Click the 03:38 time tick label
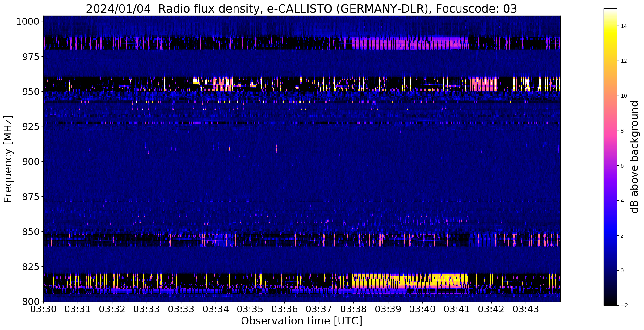 coord(353,309)
